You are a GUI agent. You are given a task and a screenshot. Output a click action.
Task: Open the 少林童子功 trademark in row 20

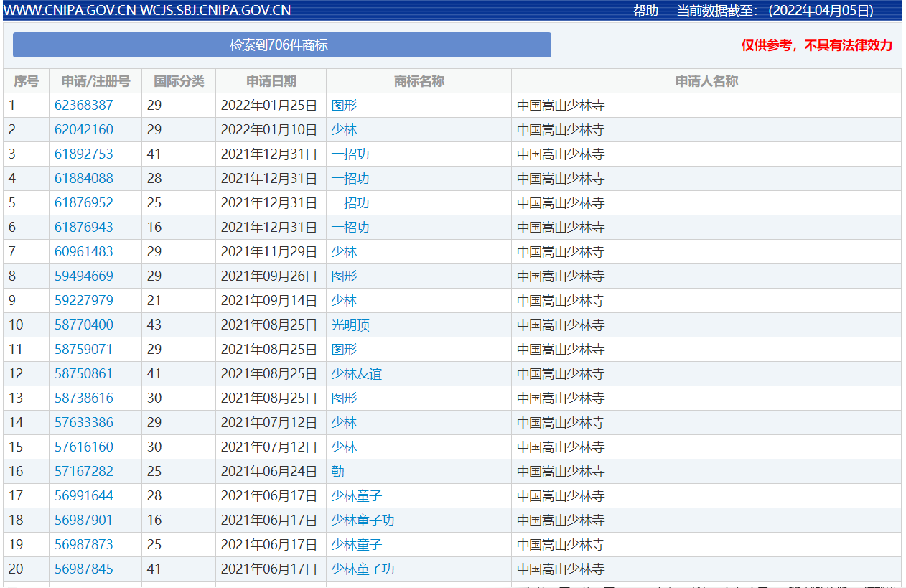click(363, 569)
